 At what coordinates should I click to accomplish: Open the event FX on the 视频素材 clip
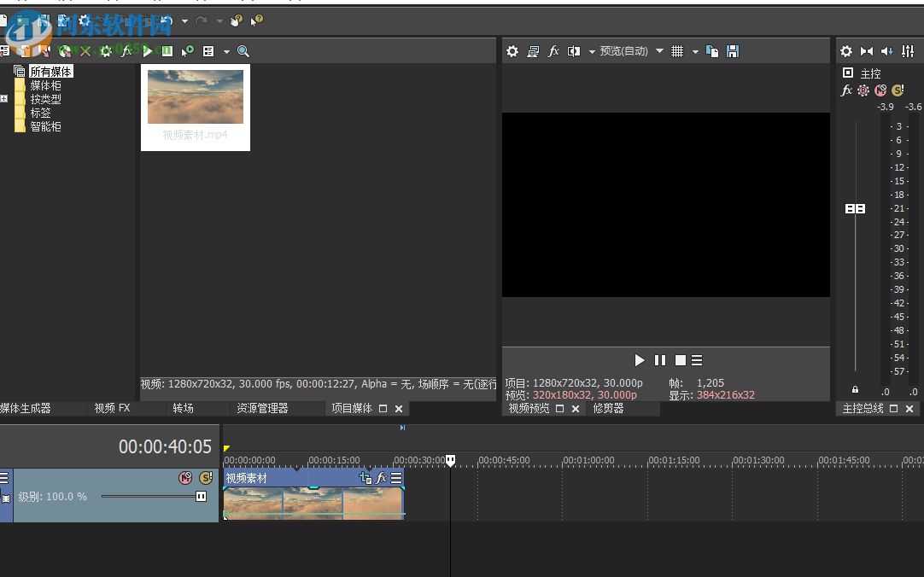(x=381, y=479)
